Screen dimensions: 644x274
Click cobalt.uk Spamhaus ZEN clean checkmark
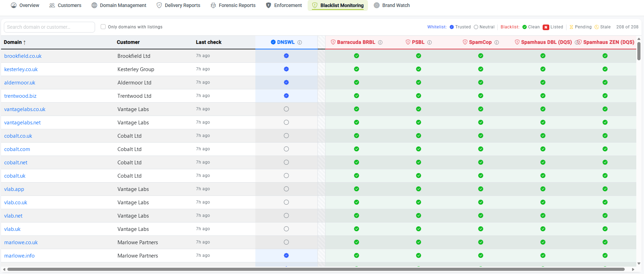click(605, 176)
